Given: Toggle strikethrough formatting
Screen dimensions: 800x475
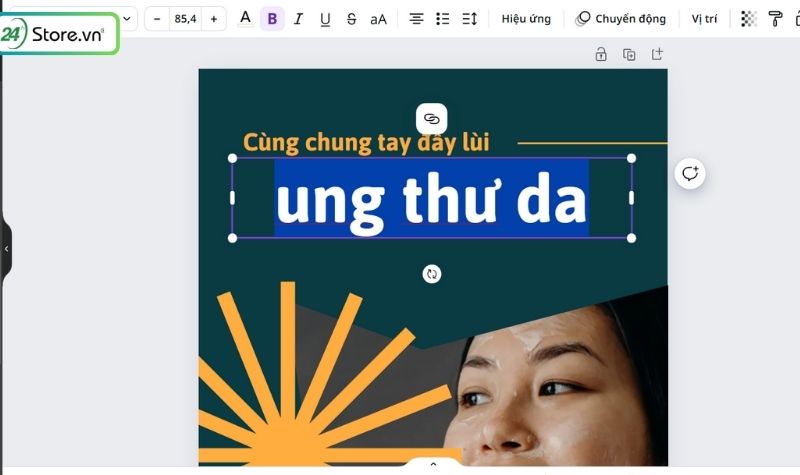Looking at the screenshot, I should 352,19.
